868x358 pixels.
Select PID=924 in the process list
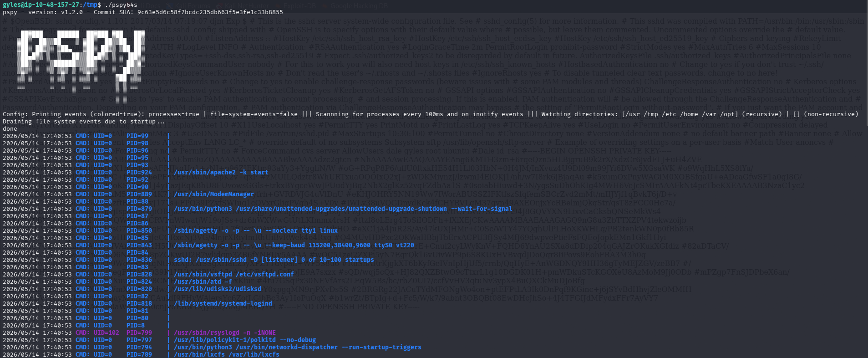139,173
